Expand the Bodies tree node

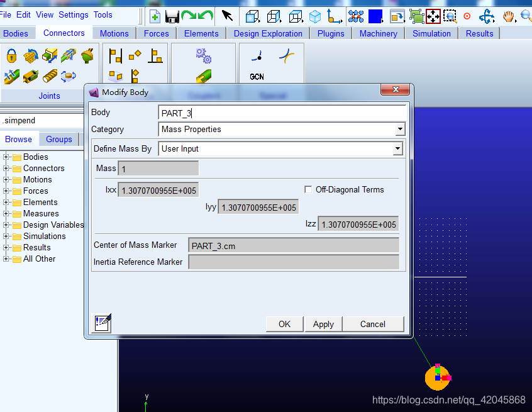[x=7, y=157]
